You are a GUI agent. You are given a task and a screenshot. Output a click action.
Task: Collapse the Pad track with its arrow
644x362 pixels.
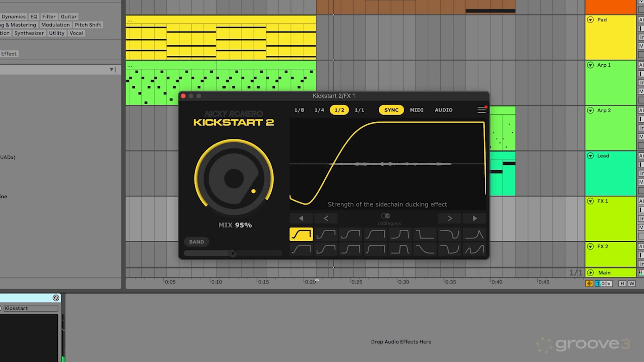[590, 20]
